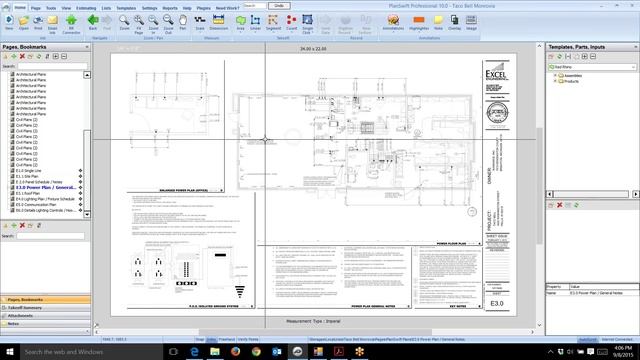640x360 pixels.
Task: Click the ribbon Search field
Action: pos(255,6)
